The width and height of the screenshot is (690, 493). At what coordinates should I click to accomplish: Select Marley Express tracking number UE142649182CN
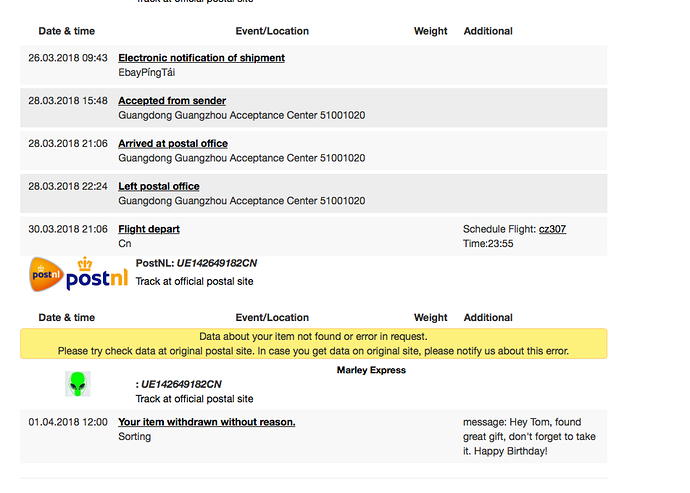coord(181,384)
